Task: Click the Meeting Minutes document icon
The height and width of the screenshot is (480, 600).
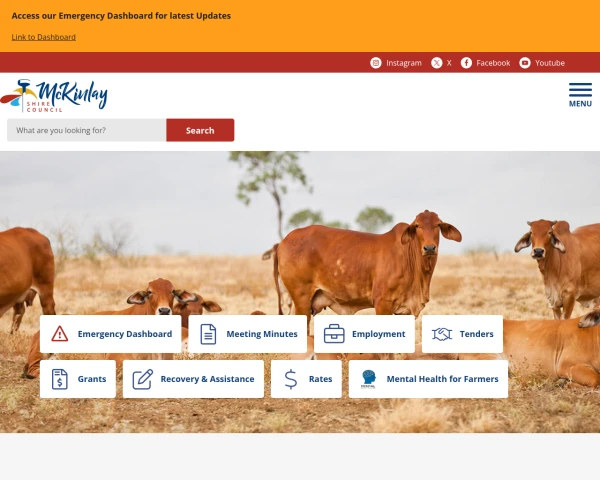Action: [208, 334]
